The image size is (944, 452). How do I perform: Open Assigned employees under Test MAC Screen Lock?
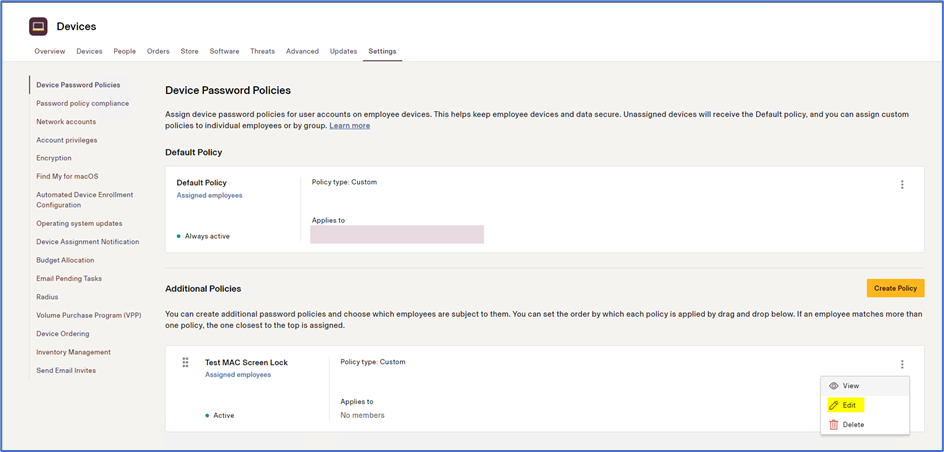tap(238, 374)
